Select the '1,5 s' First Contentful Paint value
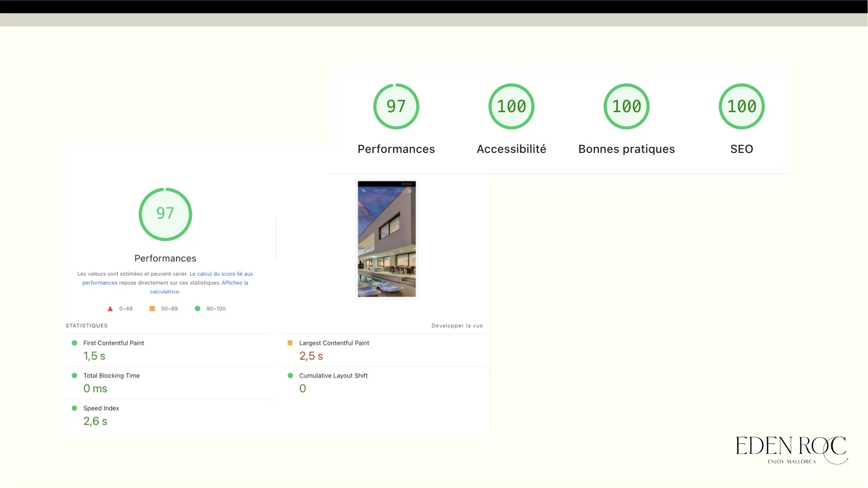Screen dimensions: 868x488 tap(94, 356)
